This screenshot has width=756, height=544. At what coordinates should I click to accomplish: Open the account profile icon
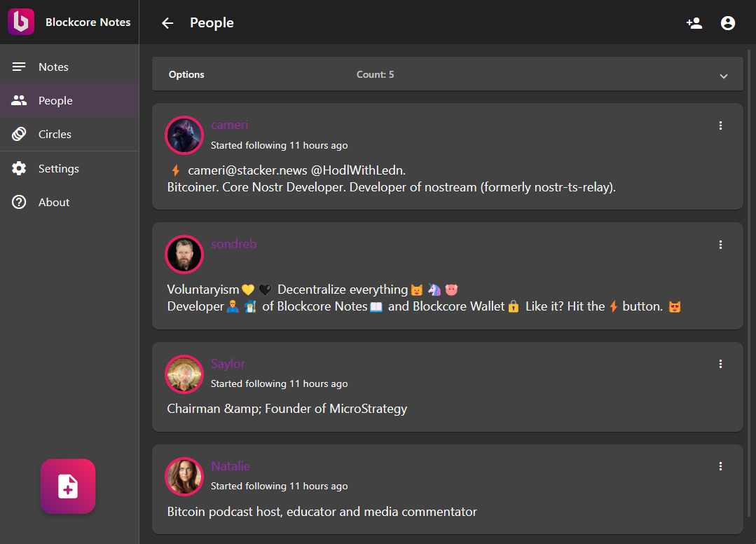click(x=728, y=23)
